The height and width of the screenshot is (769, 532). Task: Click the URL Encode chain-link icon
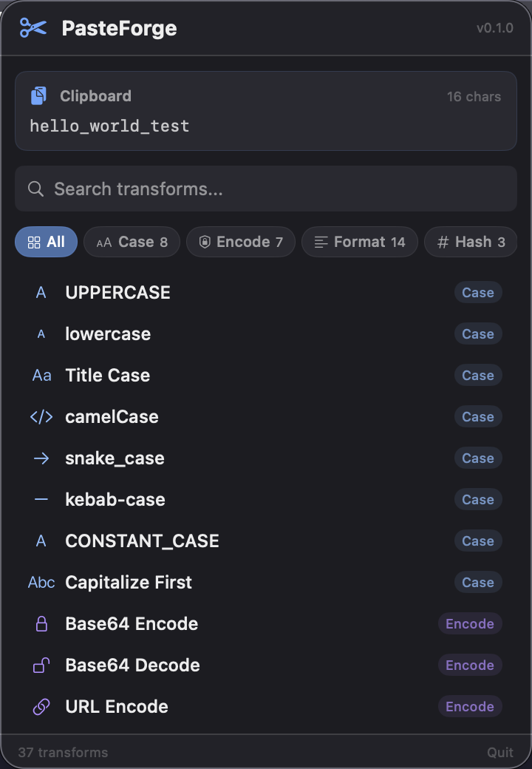coord(41,706)
